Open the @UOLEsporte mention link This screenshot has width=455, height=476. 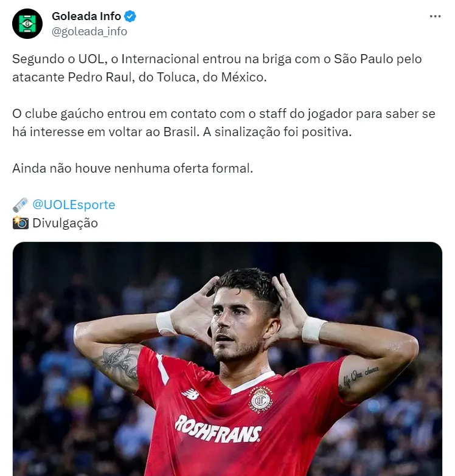(74, 205)
